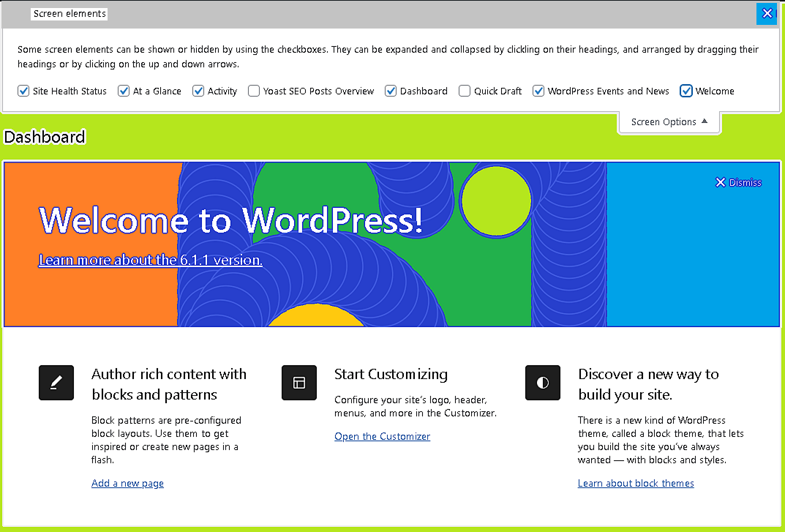This screenshot has width=785, height=532.
Task: Click the layout icon beside Start Customizing
Action: [299, 383]
